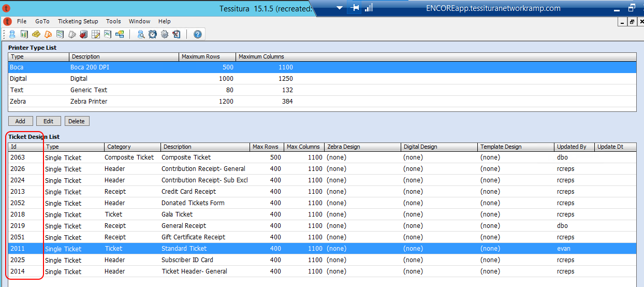Click the Update Dt column header
This screenshot has width=644, height=287.
tap(616, 147)
